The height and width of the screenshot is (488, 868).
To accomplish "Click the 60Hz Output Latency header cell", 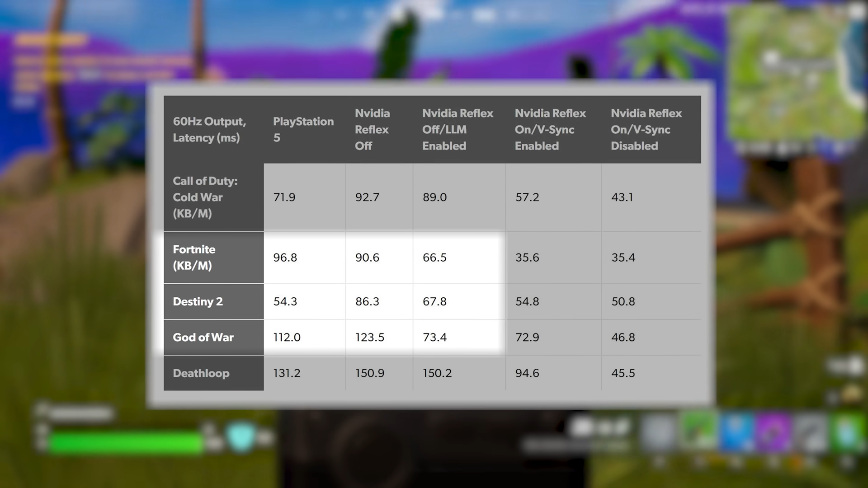I will pyautogui.click(x=209, y=129).
